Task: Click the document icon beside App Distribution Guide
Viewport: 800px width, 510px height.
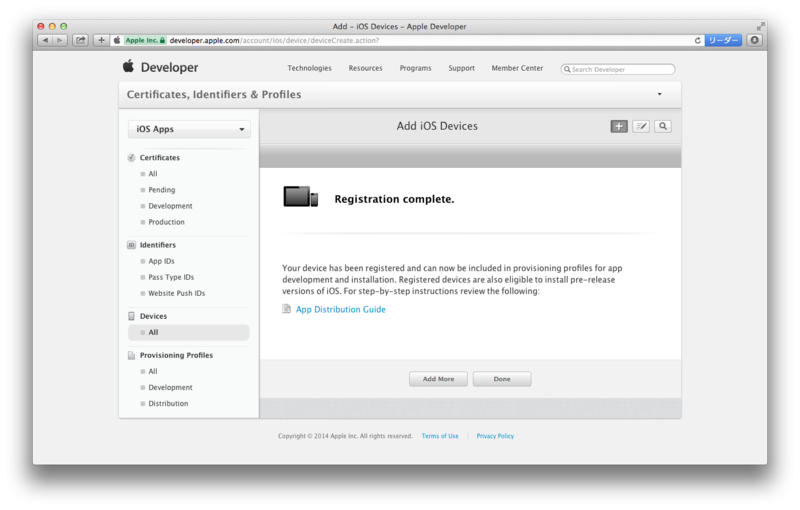Action: 287,309
